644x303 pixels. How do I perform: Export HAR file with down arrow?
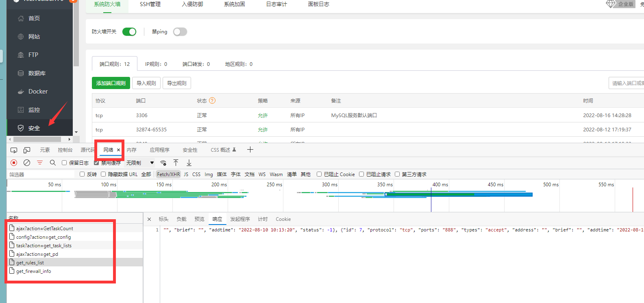pyautogui.click(x=189, y=163)
